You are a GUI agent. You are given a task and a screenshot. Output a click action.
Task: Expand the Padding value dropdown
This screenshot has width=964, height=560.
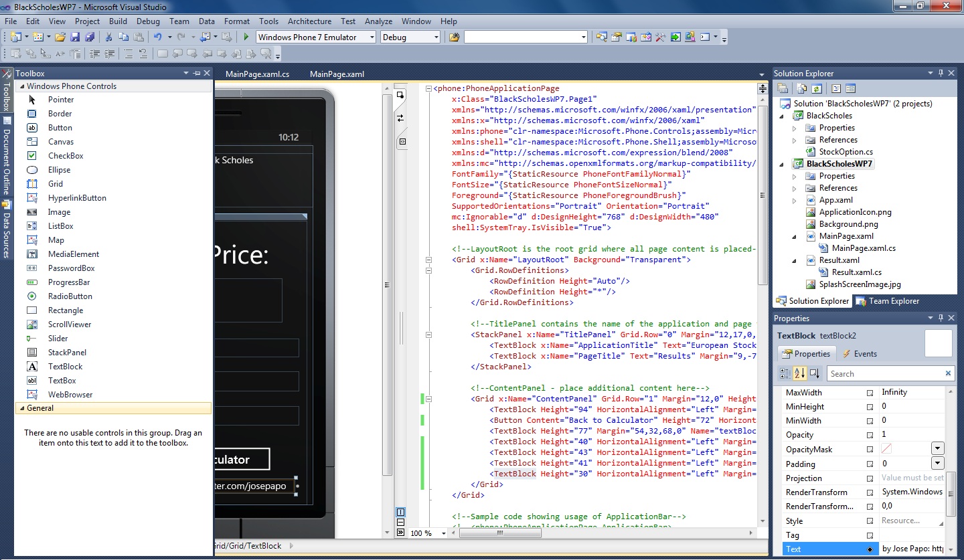[937, 464]
